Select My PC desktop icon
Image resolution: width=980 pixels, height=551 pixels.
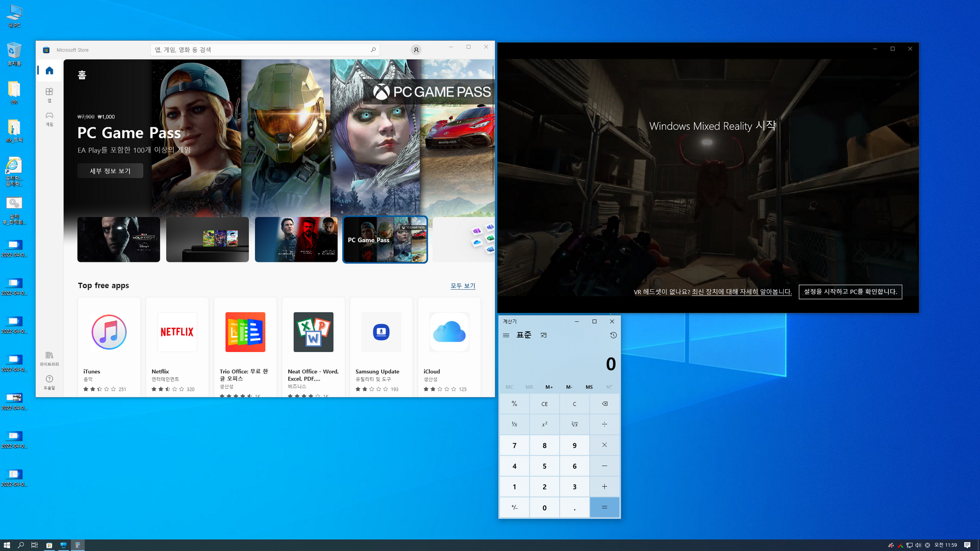tap(14, 16)
